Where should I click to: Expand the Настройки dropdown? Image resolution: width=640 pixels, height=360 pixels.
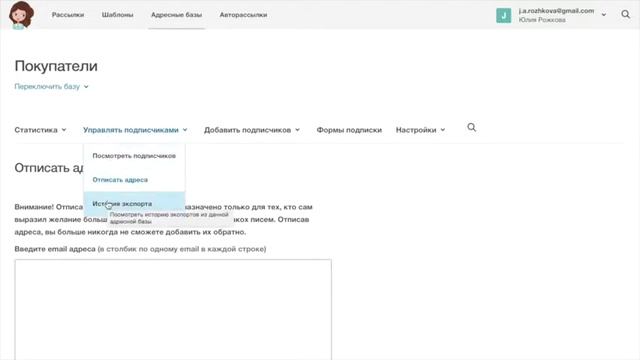click(x=420, y=130)
